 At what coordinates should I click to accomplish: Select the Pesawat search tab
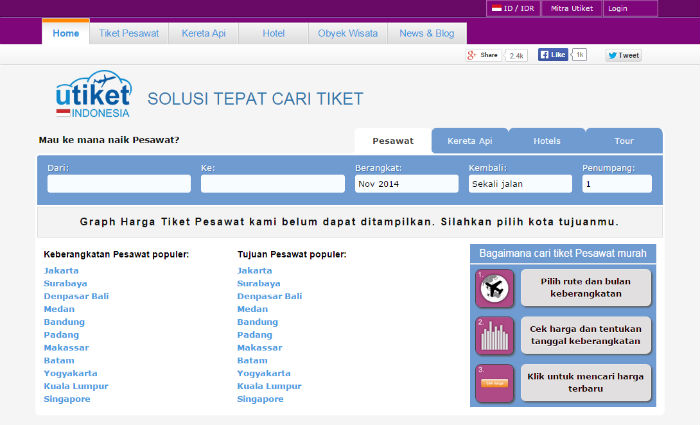(x=393, y=141)
